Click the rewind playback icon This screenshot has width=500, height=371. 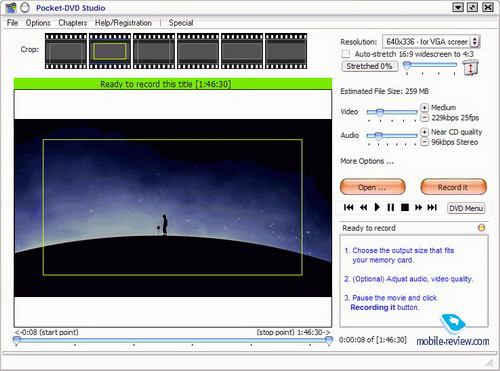click(363, 208)
